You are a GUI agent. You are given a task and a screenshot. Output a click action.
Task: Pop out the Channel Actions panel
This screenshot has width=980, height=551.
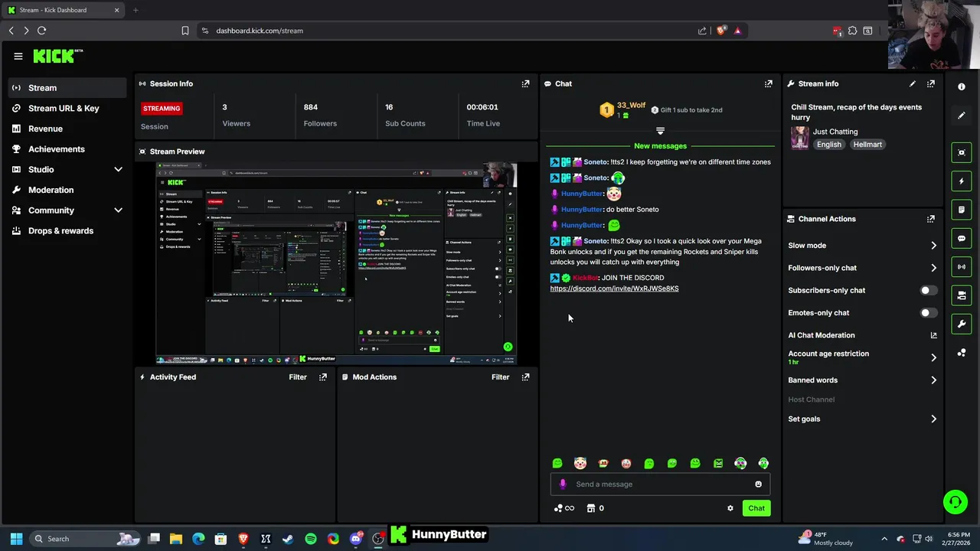click(931, 219)
